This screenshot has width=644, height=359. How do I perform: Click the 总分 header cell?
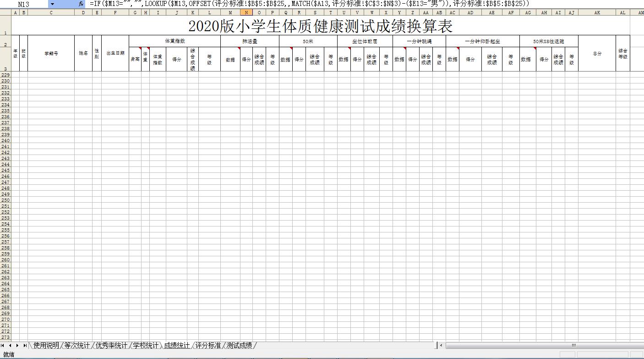click(x=597, y=53)
